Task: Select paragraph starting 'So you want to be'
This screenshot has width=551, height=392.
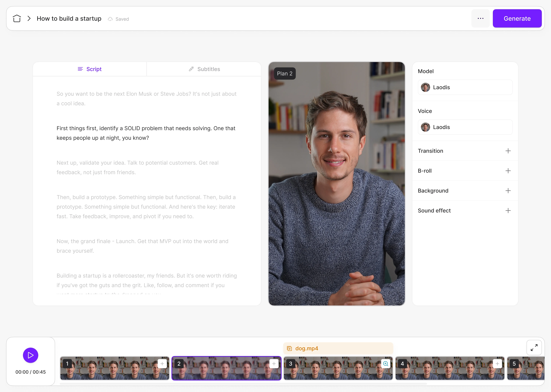Action: coord(146,99)
